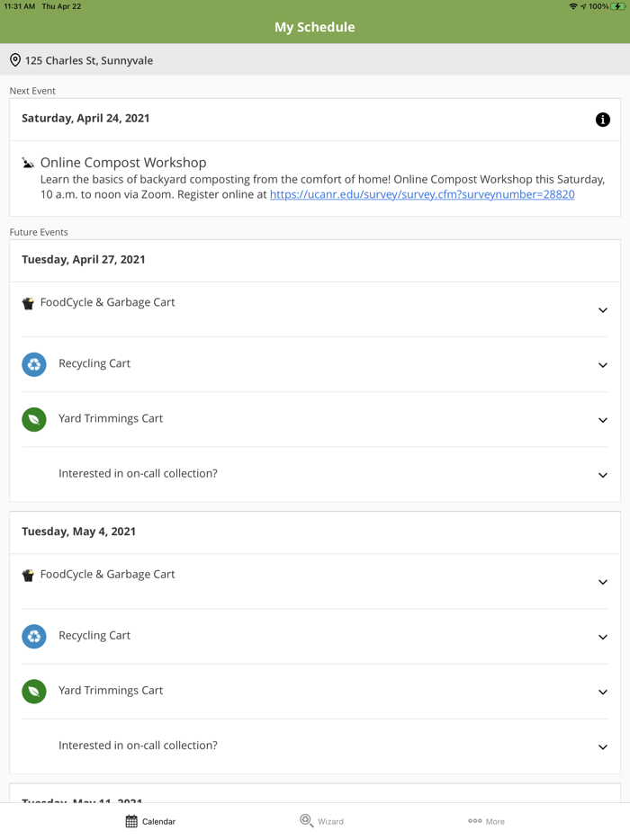Expand April 27 on-call collection question
Screen dimensions: 630x840
click(x=603, y=475)
